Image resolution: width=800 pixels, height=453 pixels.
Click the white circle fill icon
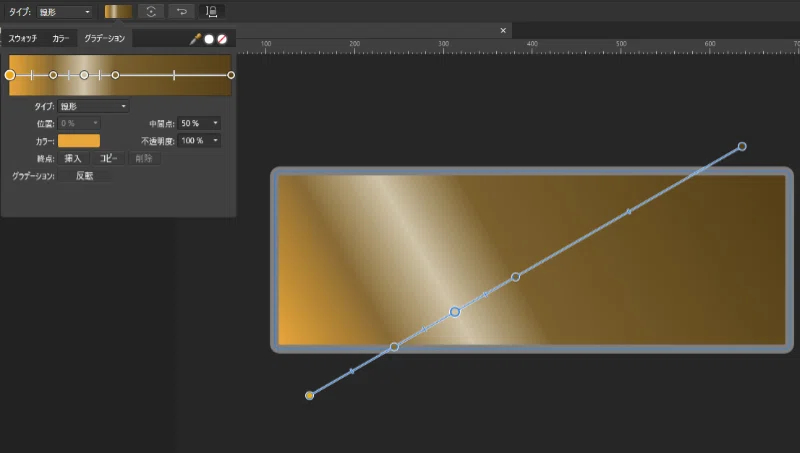pyautogui.click(x=209, y=39)
